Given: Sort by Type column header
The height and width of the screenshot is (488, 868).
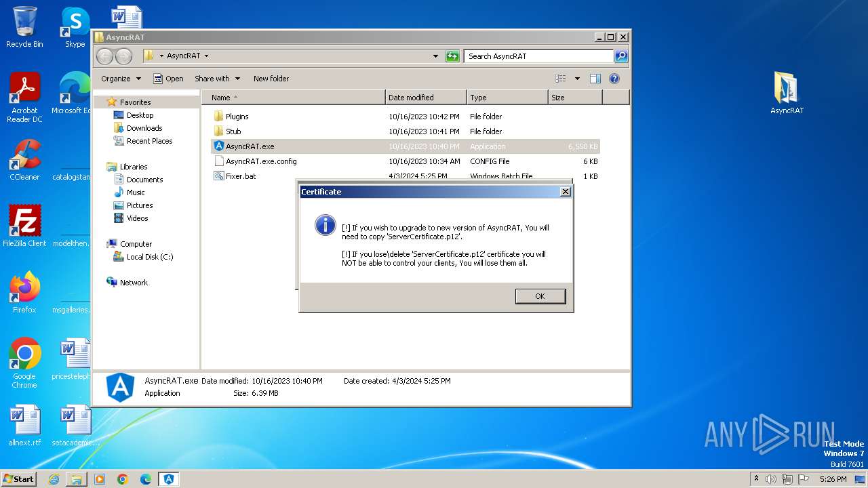Looking at the screenshot, I should tap(507, 98).
